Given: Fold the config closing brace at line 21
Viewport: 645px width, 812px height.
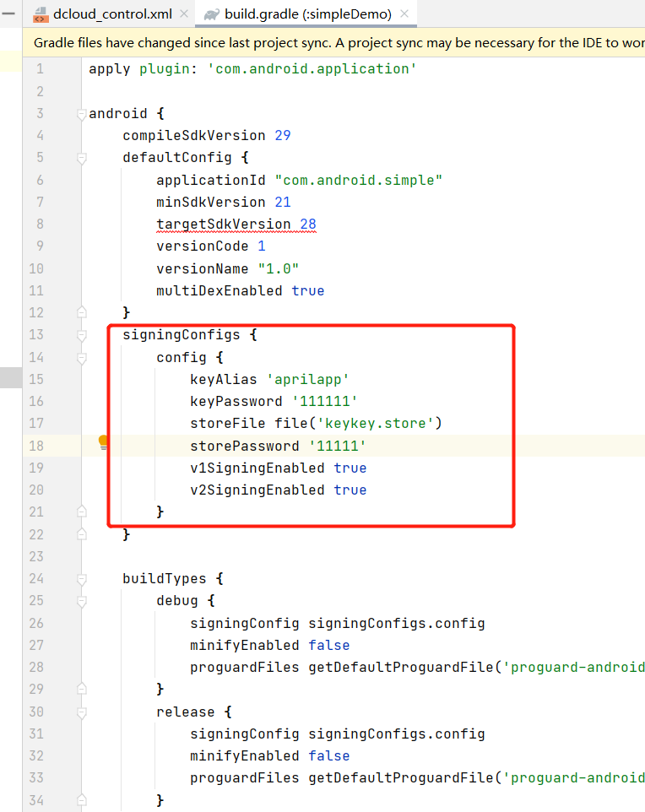Looking at the screenshot, I should coord(81,512).
